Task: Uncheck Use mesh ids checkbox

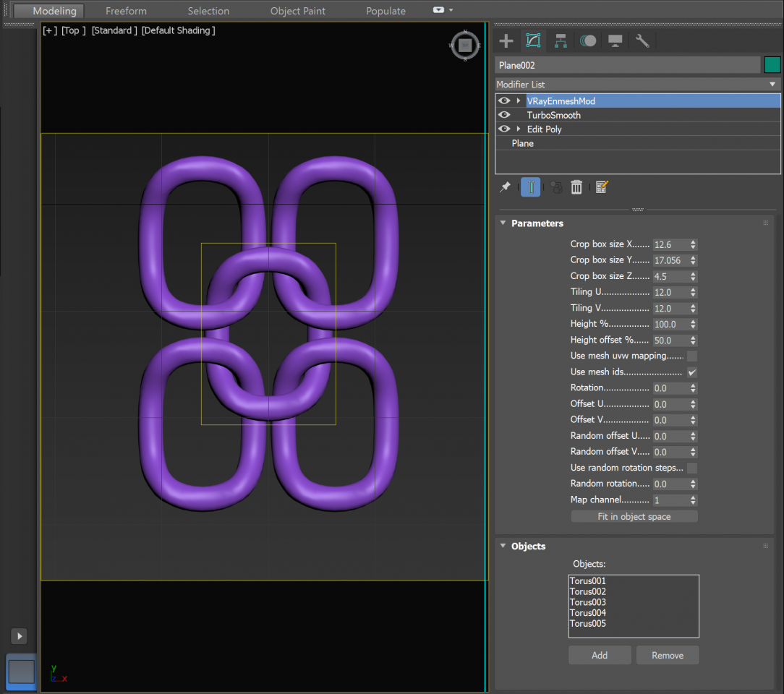Action: 692,372
